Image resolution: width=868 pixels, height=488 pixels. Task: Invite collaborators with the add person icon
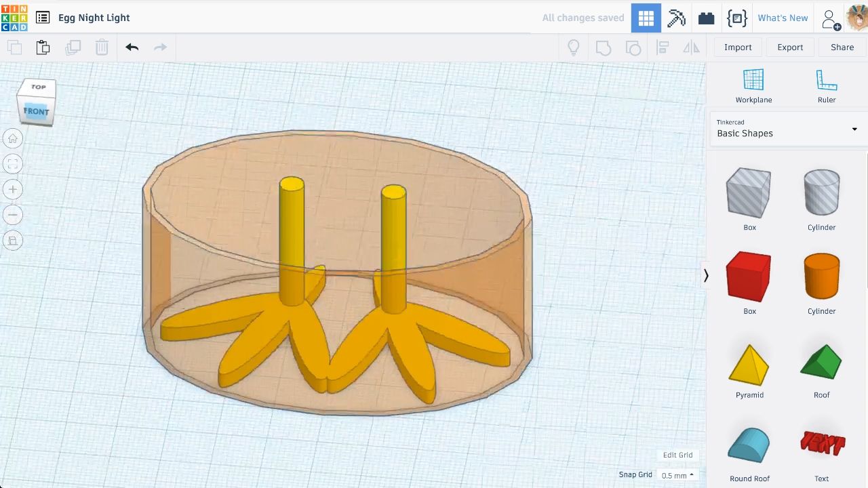[x=831, y=19]
